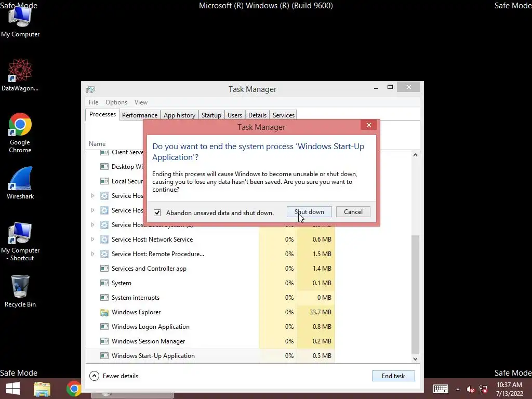The height and width of the screenshot is (399, 532).
Task: Open File Explorer from the taskbar
Action: (x=42, y=389)
